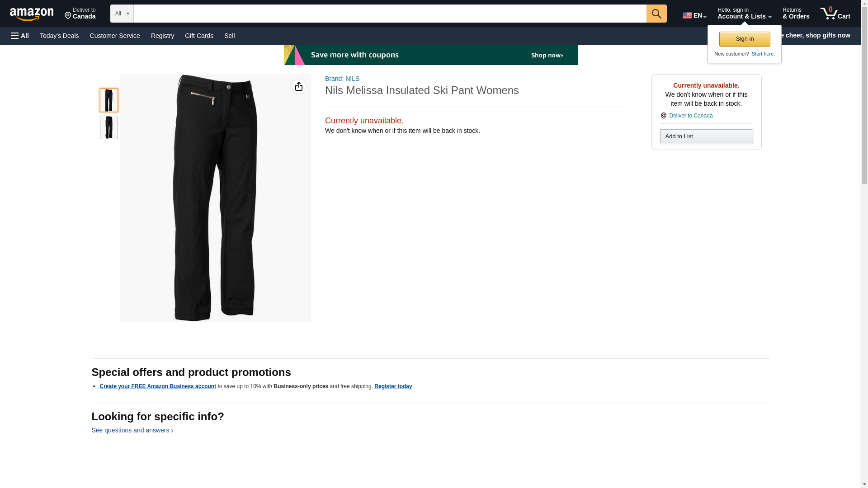Click the Amazon logo
The width and height of the screenshot is (868, 488).
click(x=32, y=14)
